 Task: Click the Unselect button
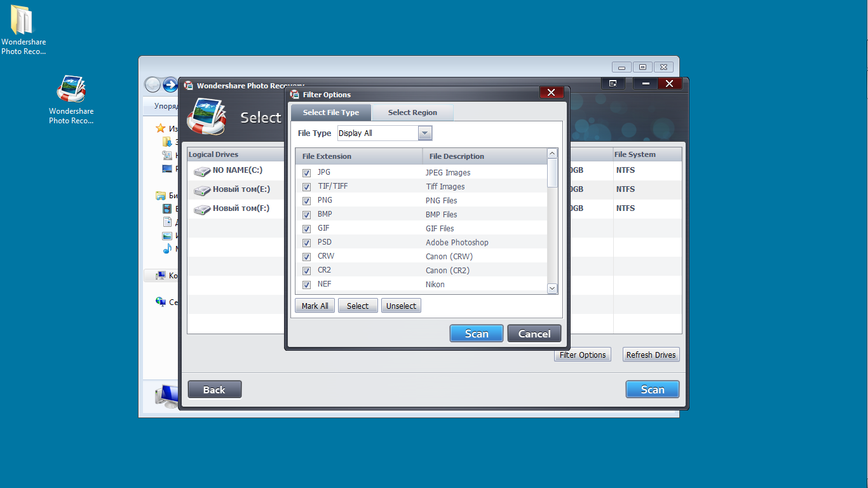[x=401, y=306]
